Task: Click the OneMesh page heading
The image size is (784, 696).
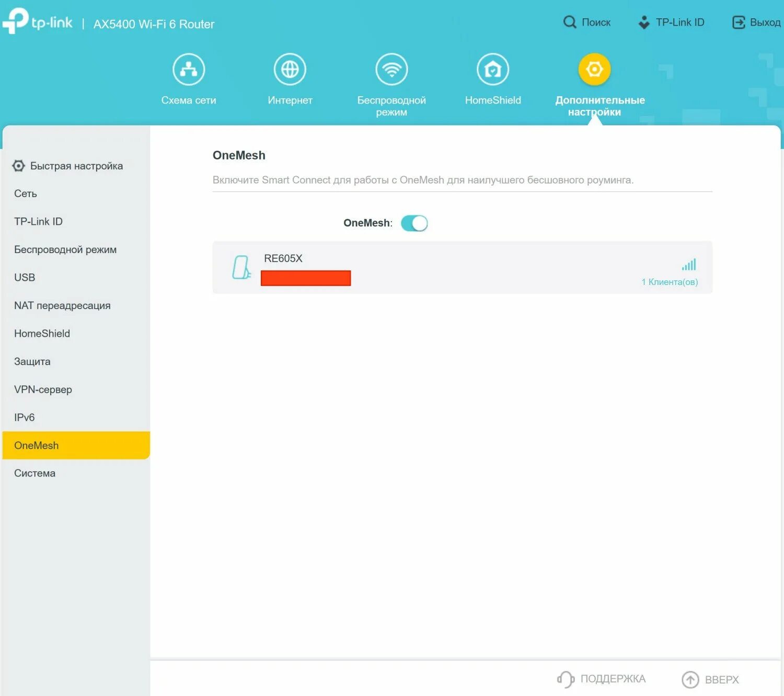Action: [x=239, y=155]
